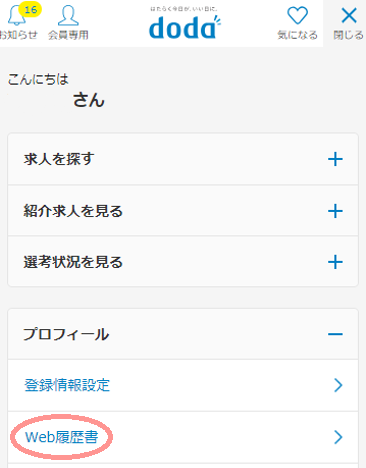
Task: Select the 選考状況を見る menu heading
Action: [73, 262]
